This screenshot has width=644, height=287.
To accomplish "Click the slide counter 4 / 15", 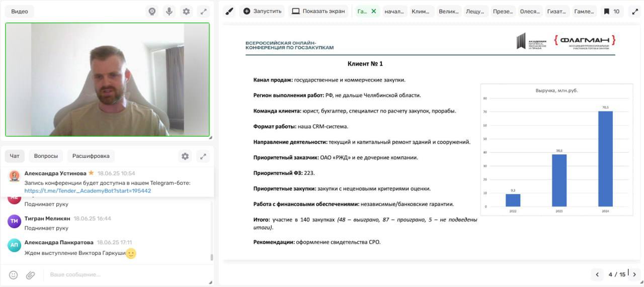I will 617,274.
